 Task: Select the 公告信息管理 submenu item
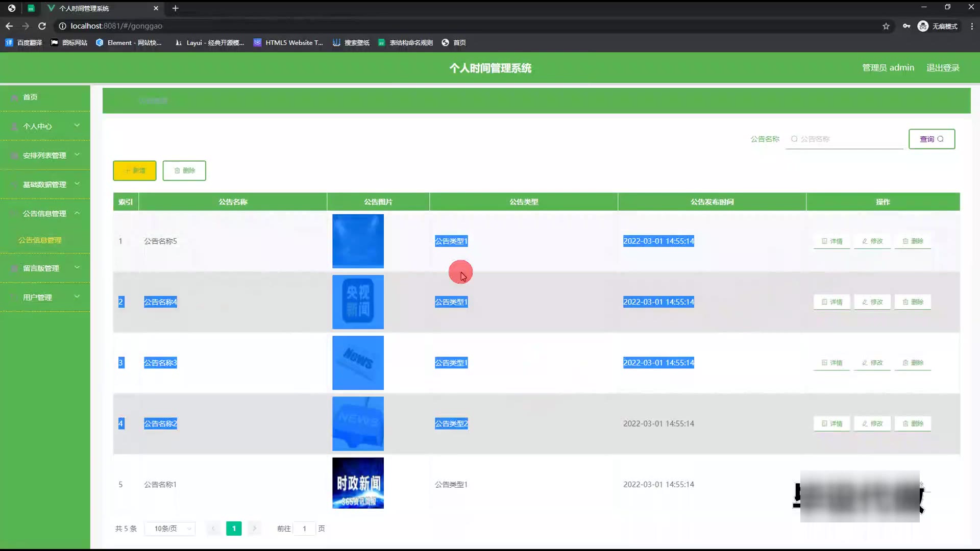pos(40,240)
